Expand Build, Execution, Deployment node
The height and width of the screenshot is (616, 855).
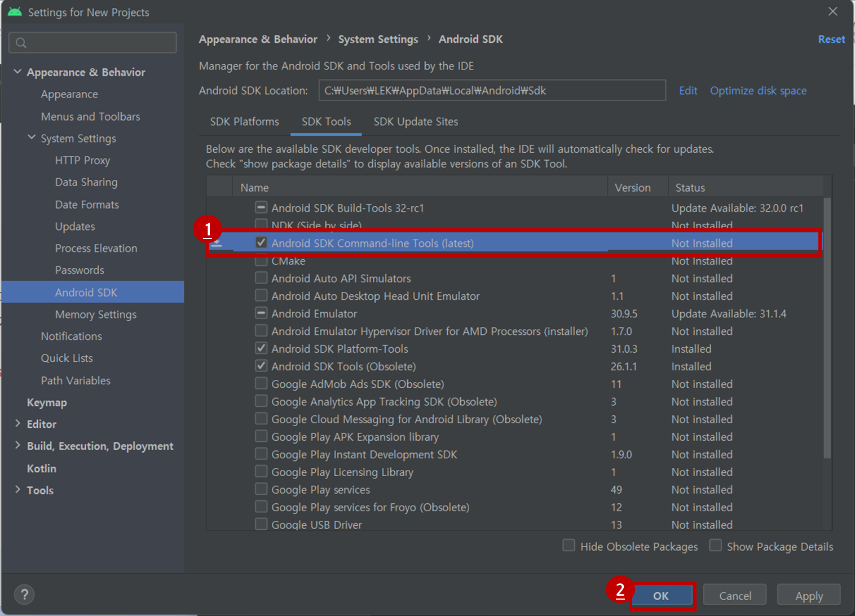point(17,446)
